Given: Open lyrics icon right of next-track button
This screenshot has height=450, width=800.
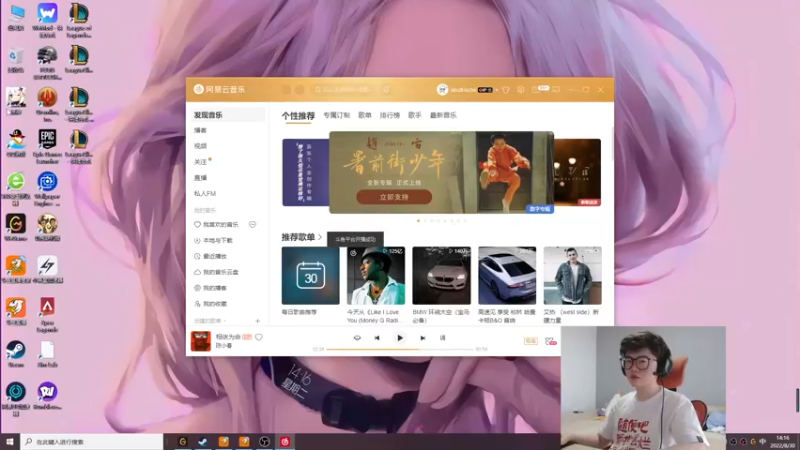Looking at the screenshot, I should [x=442, y=338].
